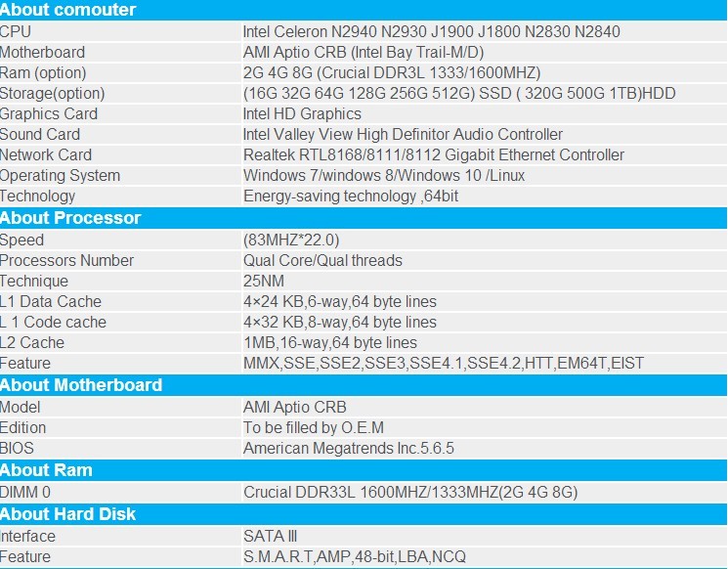The width and height of the screenshot is (728, 569).
Task: Click the Ram (option) row label
Action: 43,73
